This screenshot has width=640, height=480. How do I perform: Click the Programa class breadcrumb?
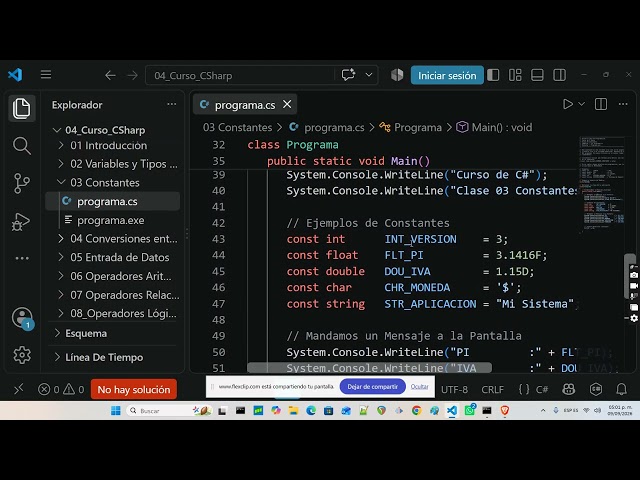(x=410, y=127)
